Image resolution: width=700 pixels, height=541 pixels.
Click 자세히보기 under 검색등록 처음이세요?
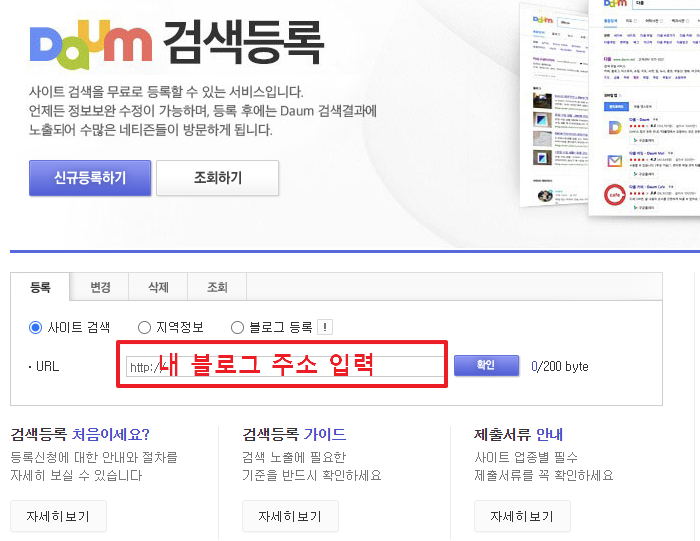click(x=58, y=516)
